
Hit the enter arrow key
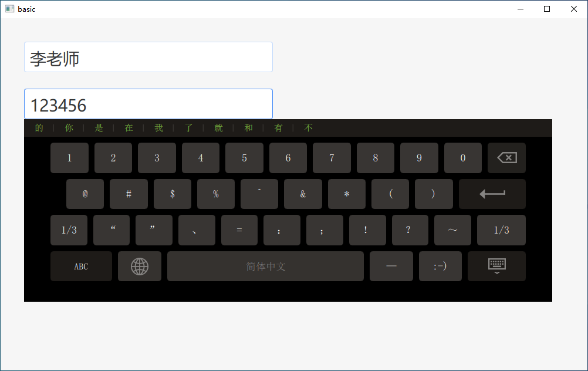pyautogui.click(x=492, y=194)
